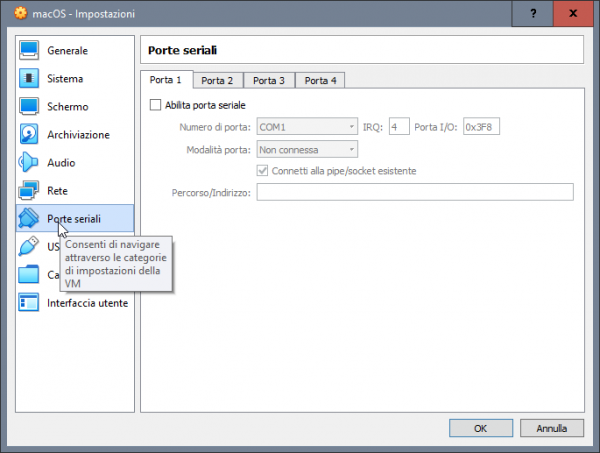Click the Percorso/Indirizzo text field
This screenshot has width=600, height=453.
coord(415,192)
